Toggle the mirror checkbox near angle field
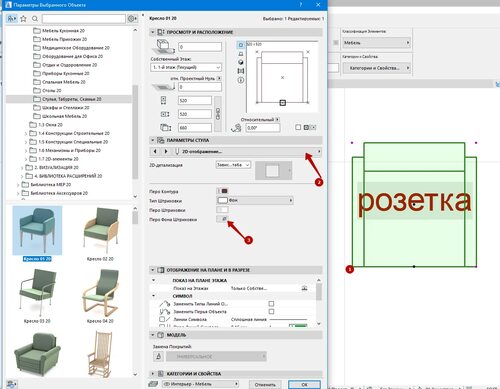The image size is (500, 389). tap(298, 127)
